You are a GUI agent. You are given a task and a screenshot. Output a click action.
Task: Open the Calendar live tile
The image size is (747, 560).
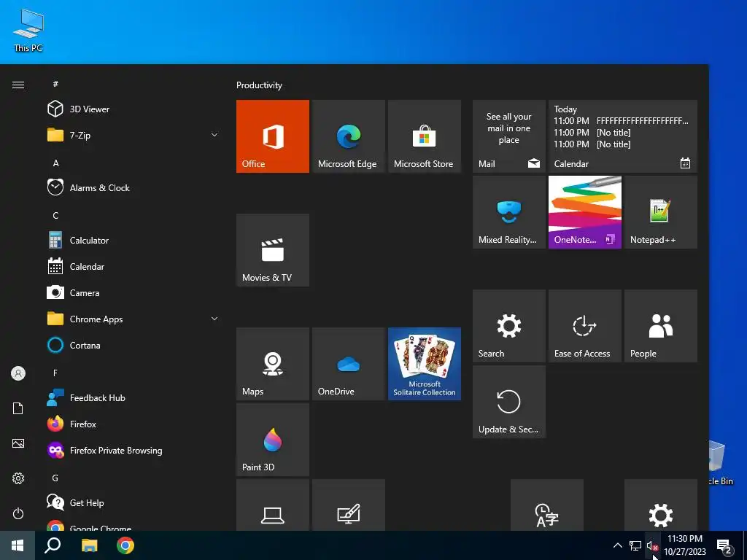[623, 136]
